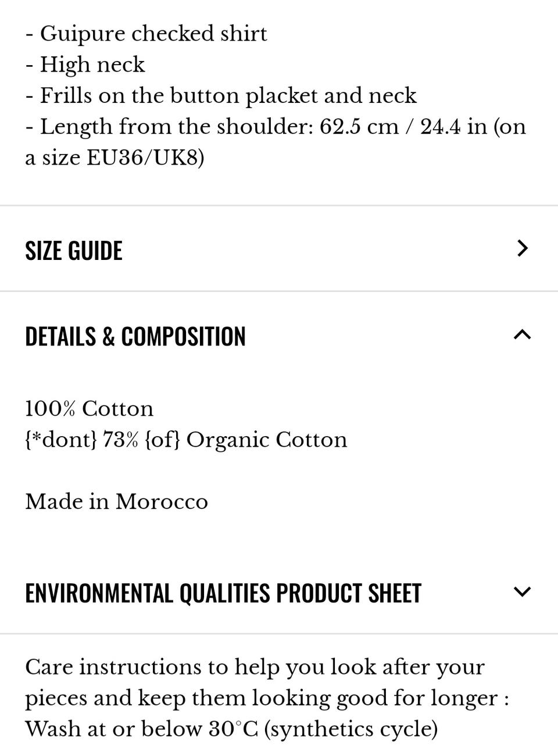Tap the DETAILS & COMPOSITION heading
The width and height of the screenshot is (558, 756).
(135, 336)
